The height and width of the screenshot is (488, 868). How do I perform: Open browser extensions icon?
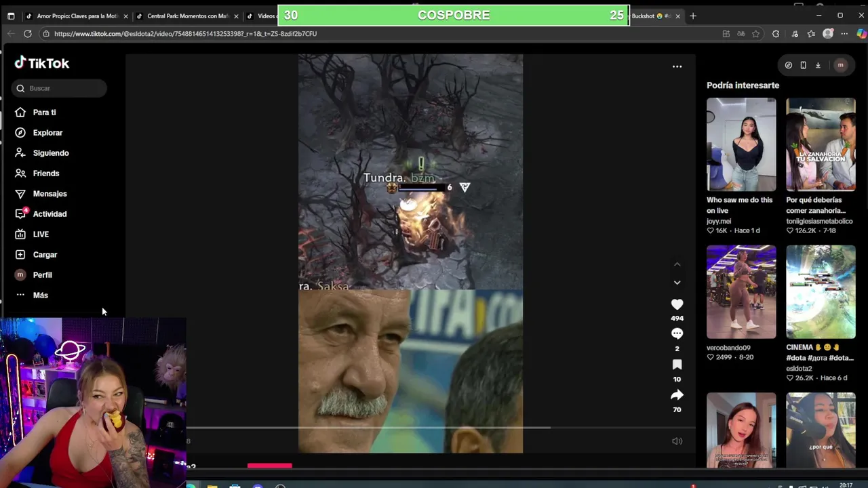coord(776,33)
